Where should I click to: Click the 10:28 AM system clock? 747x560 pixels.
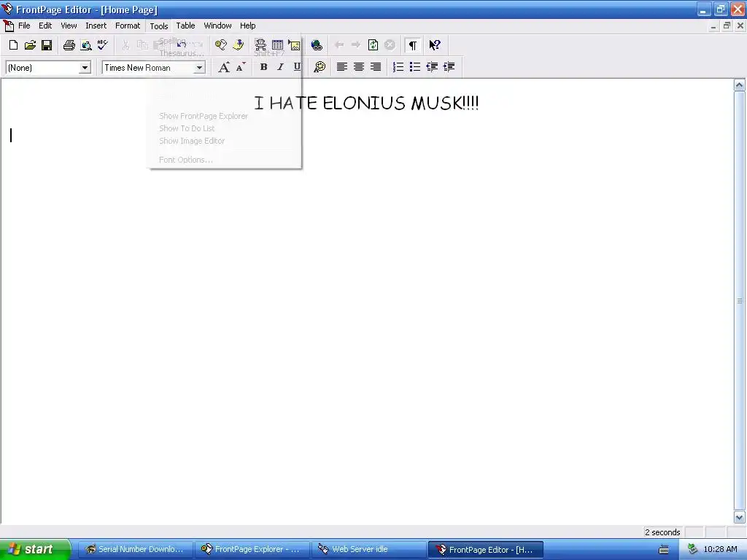(x=720, y=550)
